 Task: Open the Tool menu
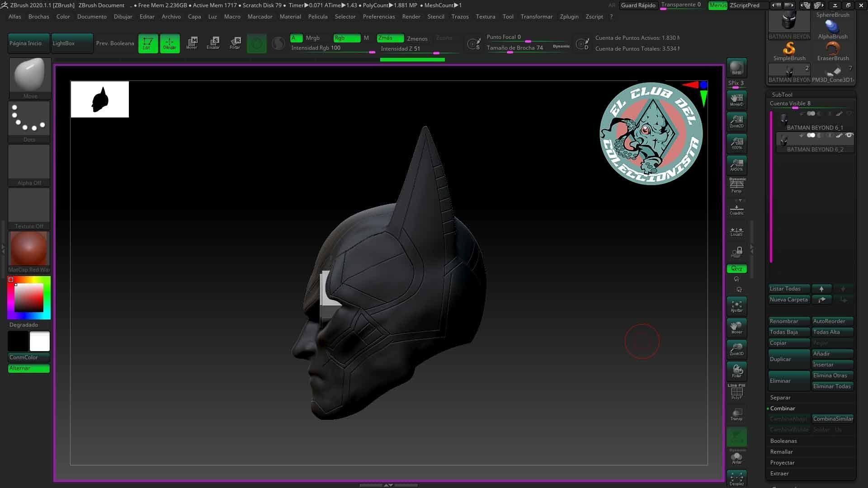(x=508, y=17)
